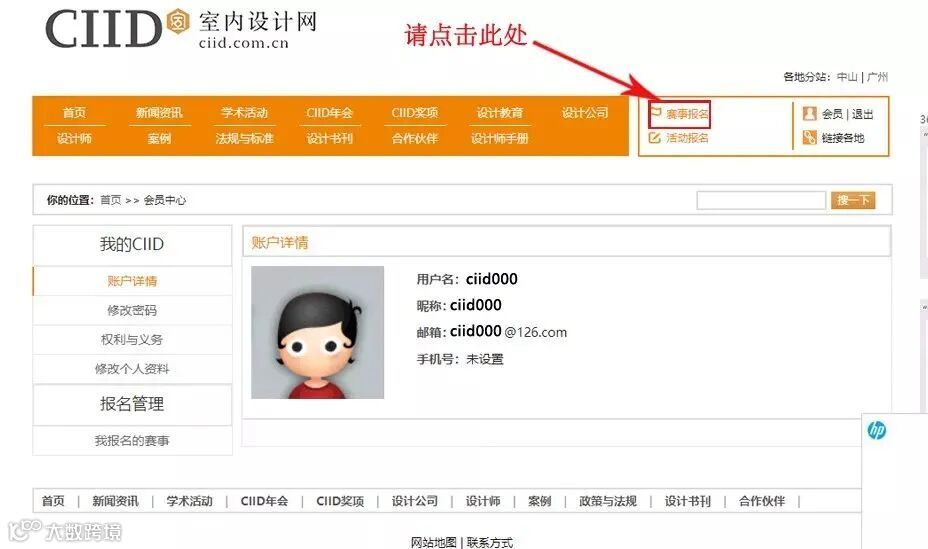Viewport: 928px width, 549px height.
Task: Open 设计师 in orange navigation bar
Action: coord(75,138)
